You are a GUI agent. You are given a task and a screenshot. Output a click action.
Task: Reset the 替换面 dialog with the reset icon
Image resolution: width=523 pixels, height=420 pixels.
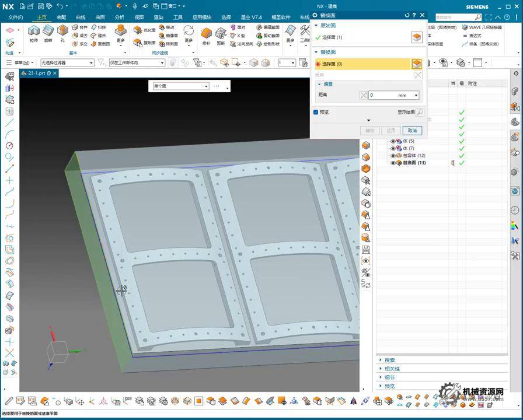(406, 15)
